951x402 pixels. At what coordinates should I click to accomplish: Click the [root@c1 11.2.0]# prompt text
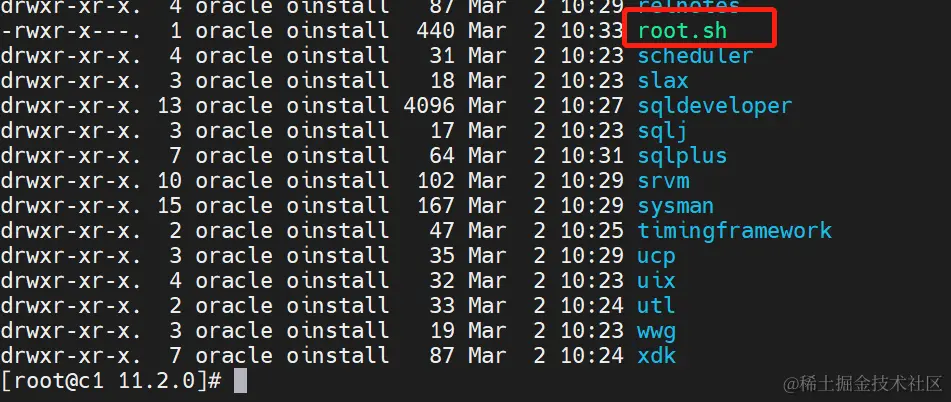coord(112,381)
